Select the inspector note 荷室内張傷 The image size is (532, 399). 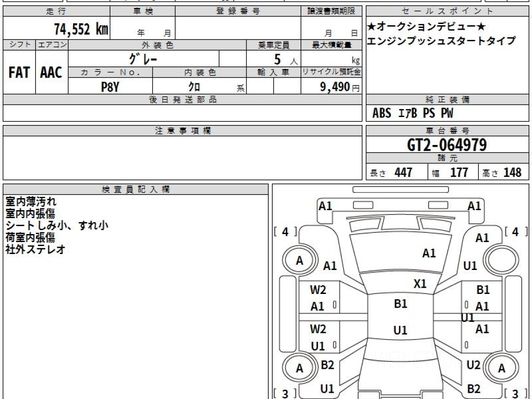coord(31,237)
